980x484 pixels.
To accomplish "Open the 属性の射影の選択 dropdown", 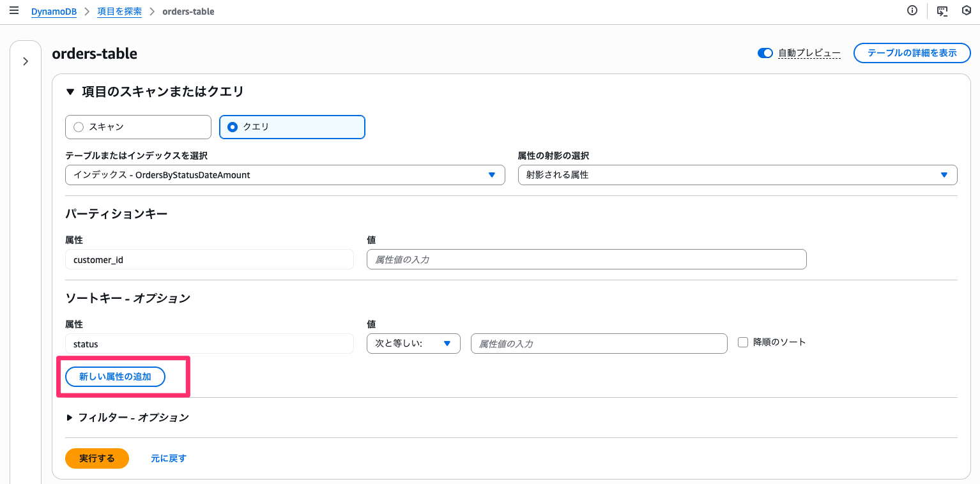I will click(x=737, y=175).
